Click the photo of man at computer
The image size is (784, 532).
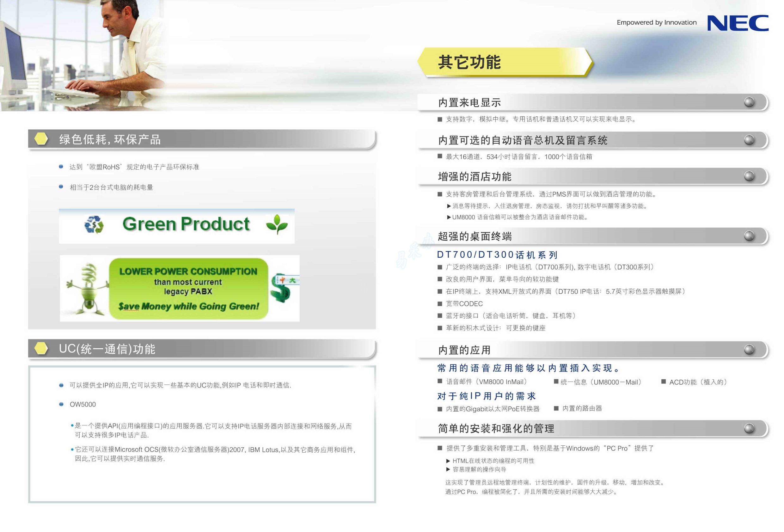pos(83,55)
